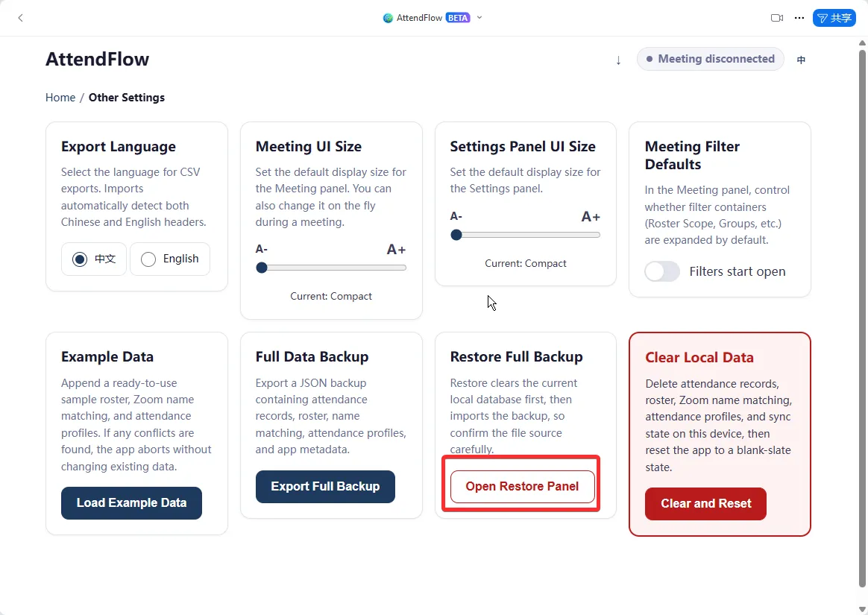Image resolution: width=868 pixels, height=615 pixels.
Task: Click the Clear and Reset button
Action: [x=705, y=504]
